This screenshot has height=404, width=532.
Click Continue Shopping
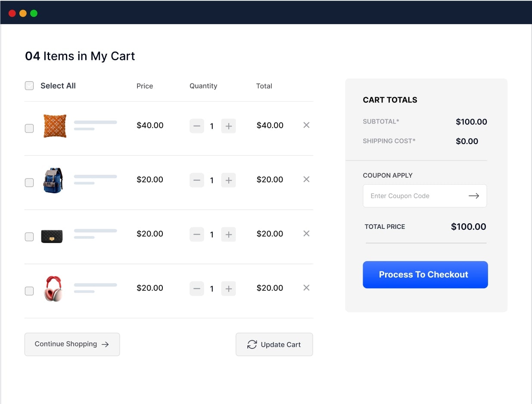72,344
